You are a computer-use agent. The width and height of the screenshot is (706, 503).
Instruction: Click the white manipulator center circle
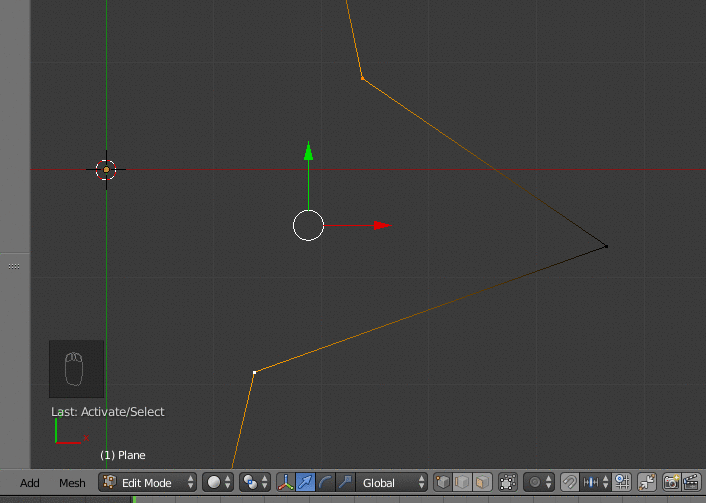click(x=308, y=225)
